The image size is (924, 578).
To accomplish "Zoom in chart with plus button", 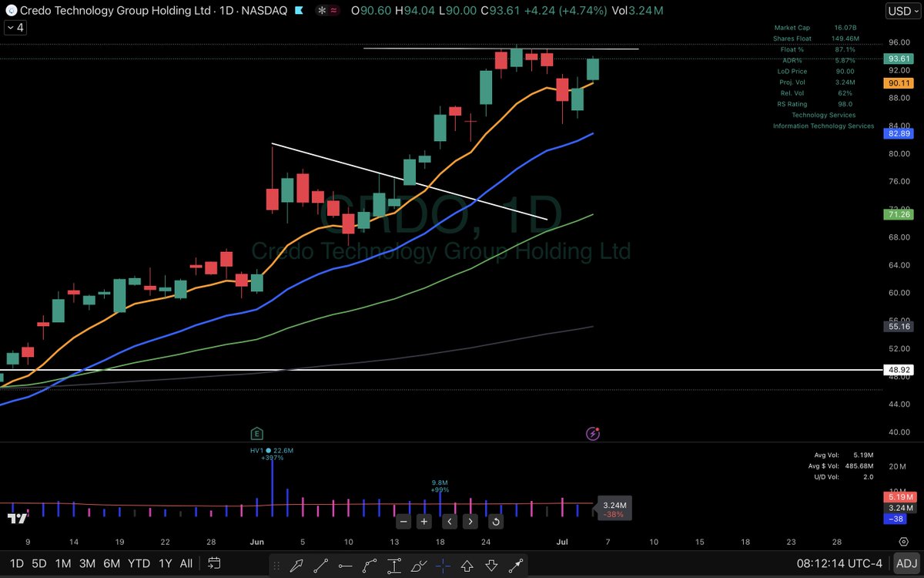I will click(423, 522).
